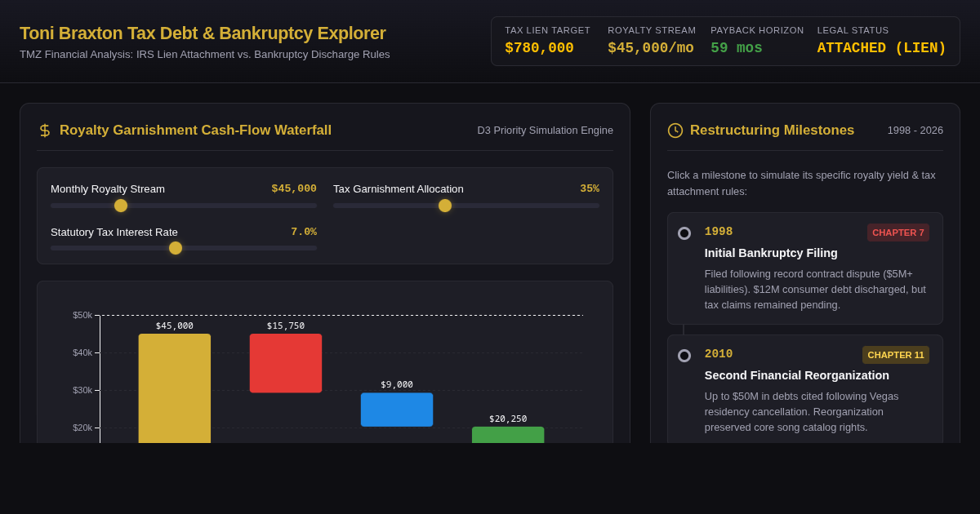Select the 2010 milestone radio marker
Image resolution: width=980 pixels, height=514 pixels.
coord(684,356)
